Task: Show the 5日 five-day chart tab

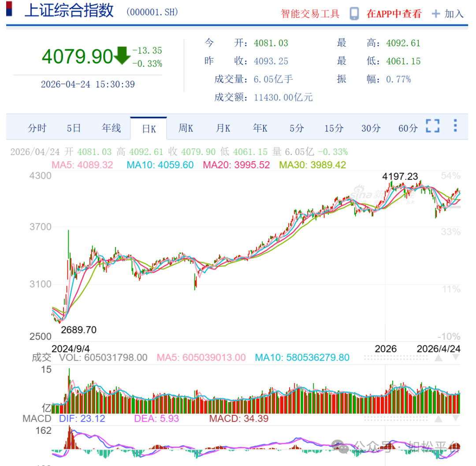Action: [x=74, y=128]
